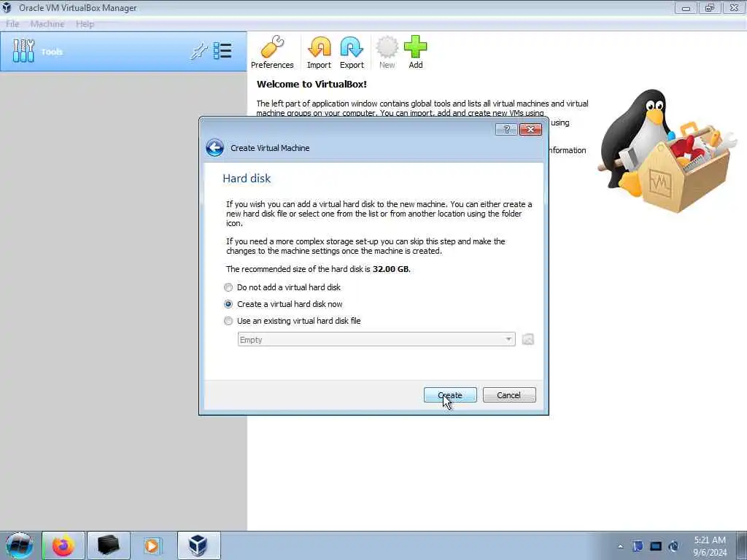Click the Import appliance icon

tap(319, 52)
